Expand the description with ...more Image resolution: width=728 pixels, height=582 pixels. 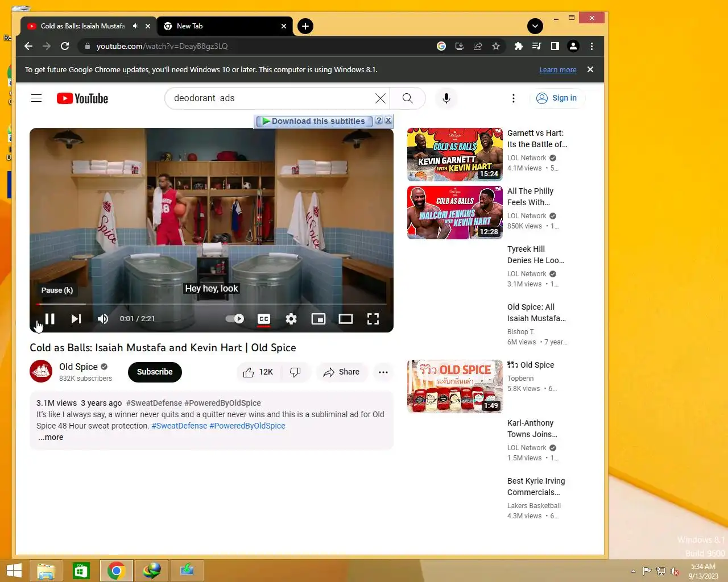point(51,437)
